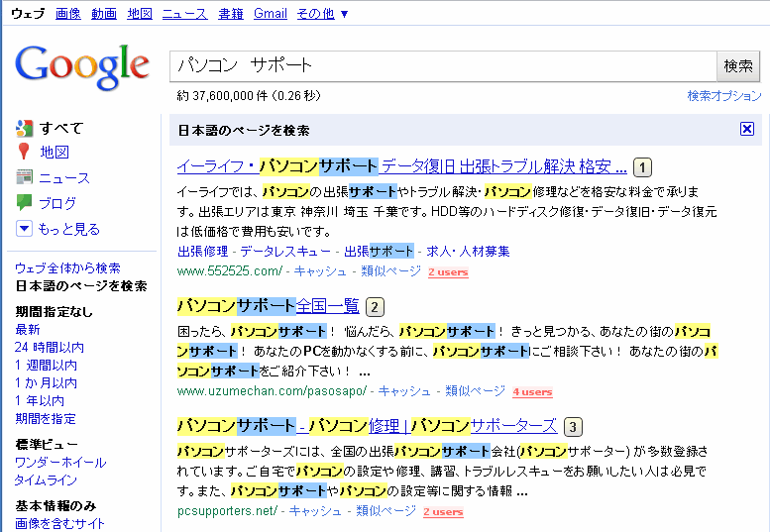Open 検索オプション link
770x532 pixels.
[x=724, y=96]
